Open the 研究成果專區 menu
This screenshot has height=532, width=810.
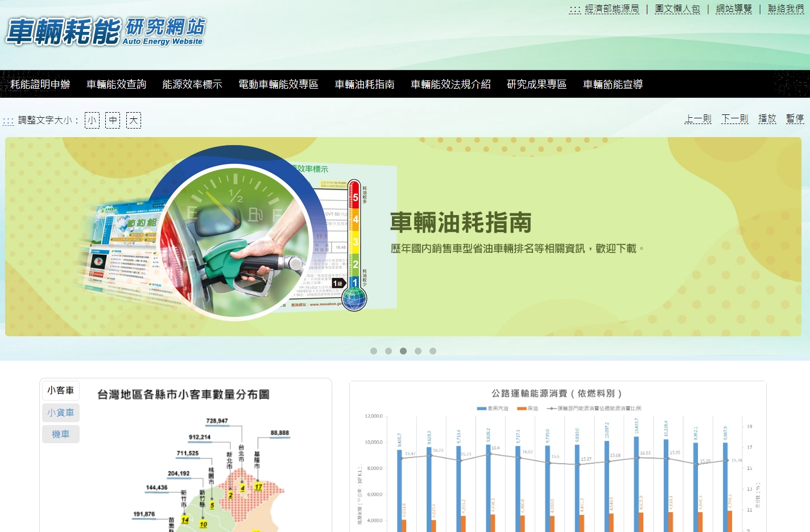536,84
